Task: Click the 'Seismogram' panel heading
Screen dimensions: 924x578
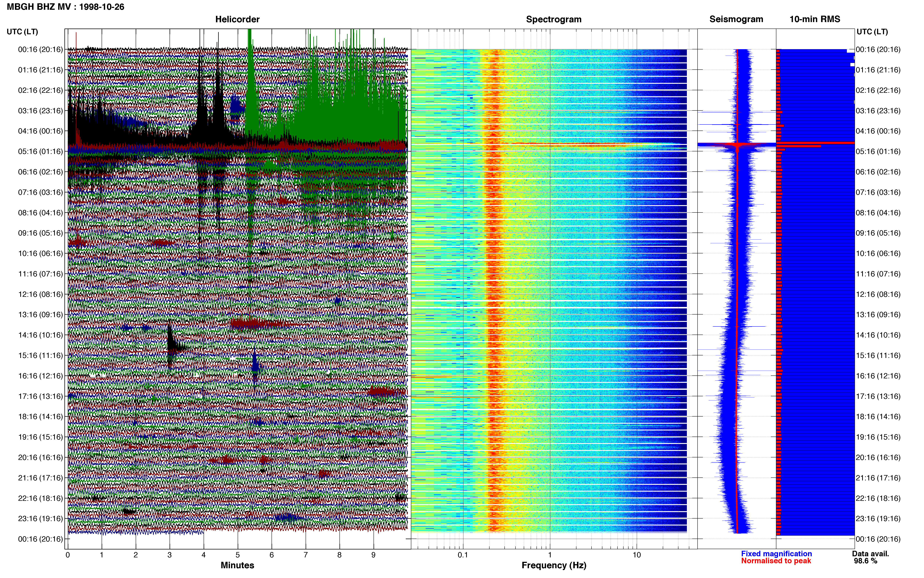Action: click(x=736, y=19)
